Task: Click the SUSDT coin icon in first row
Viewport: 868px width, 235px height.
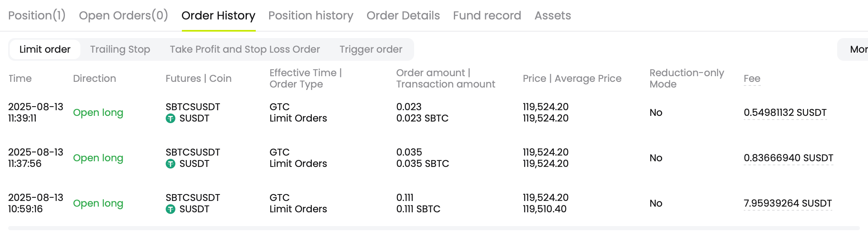Action: click(171, 118)
